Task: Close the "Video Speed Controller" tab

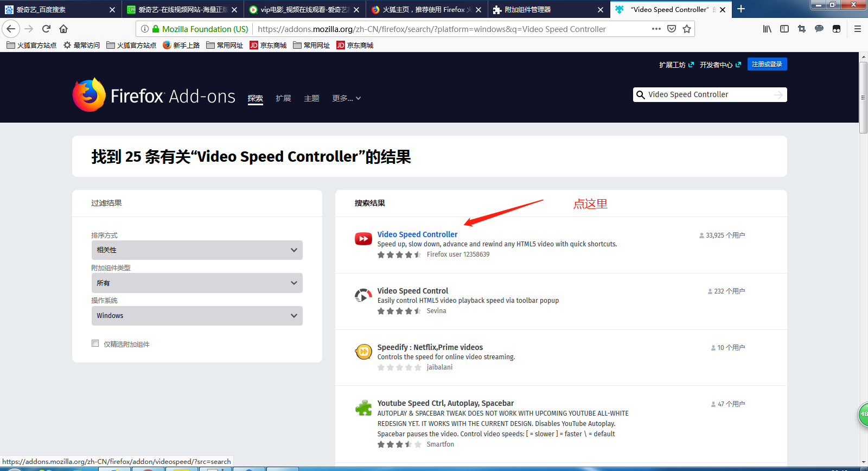Action: tap(723, 10)
